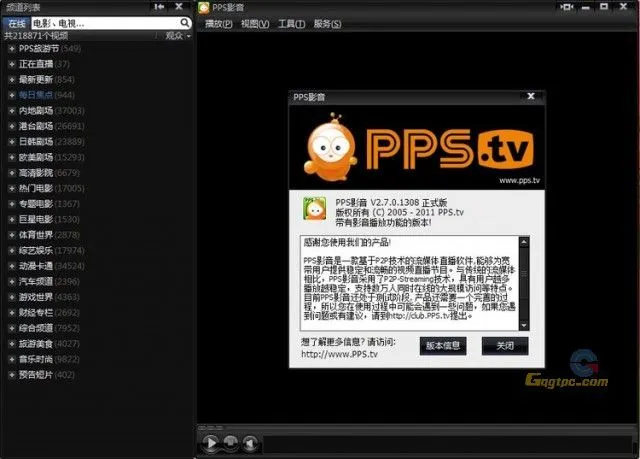The image size is (640, 459).
Task: Click the 关闭 button
Action: click(505, 346)
